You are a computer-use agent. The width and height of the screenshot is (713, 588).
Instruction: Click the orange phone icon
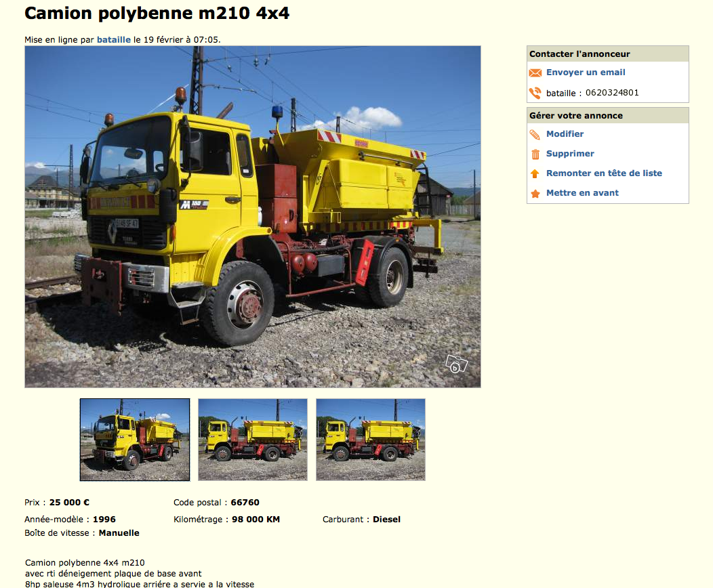point(535,93)
